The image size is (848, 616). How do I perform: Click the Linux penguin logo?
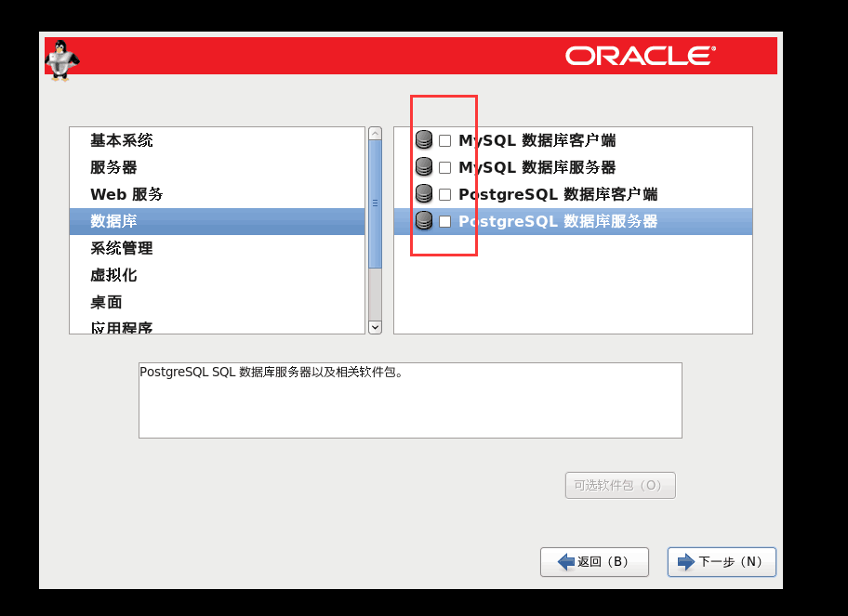61,60
